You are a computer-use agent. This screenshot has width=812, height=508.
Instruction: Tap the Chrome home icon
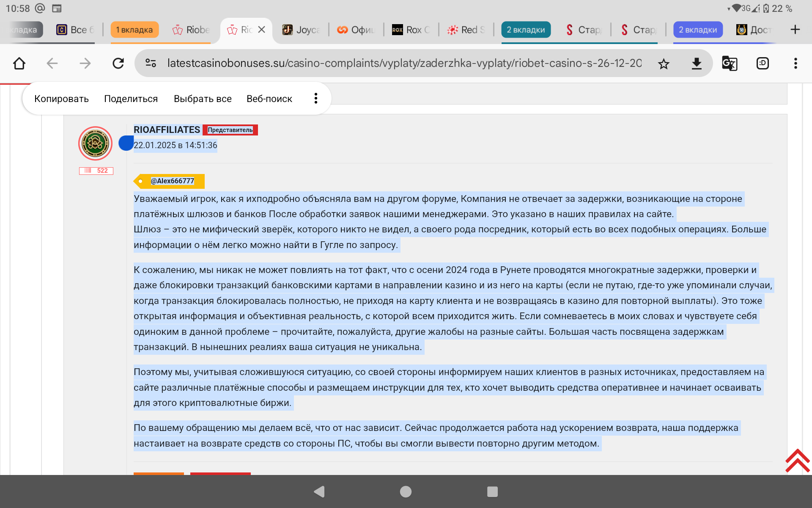19,63
